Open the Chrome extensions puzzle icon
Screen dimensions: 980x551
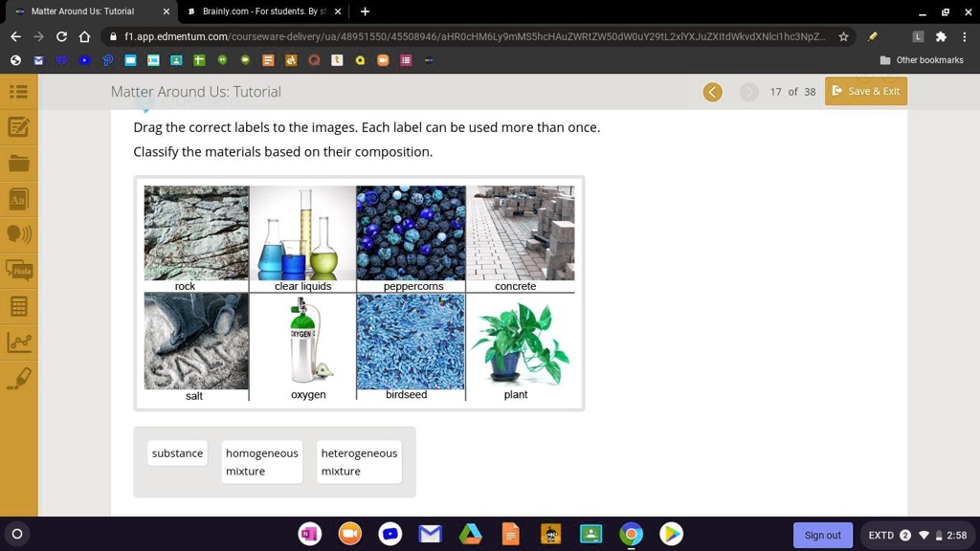(941, 35)
